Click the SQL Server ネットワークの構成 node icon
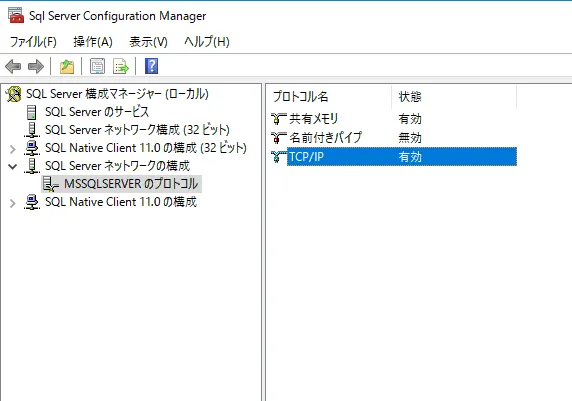The height and width of the screenshot is (401, 572). tap(32, 166)
